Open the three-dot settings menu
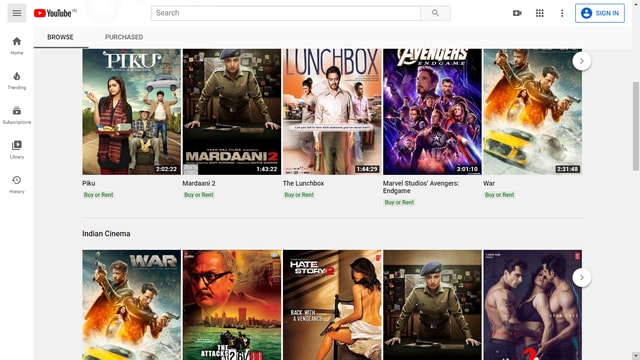 click(562, 13)
